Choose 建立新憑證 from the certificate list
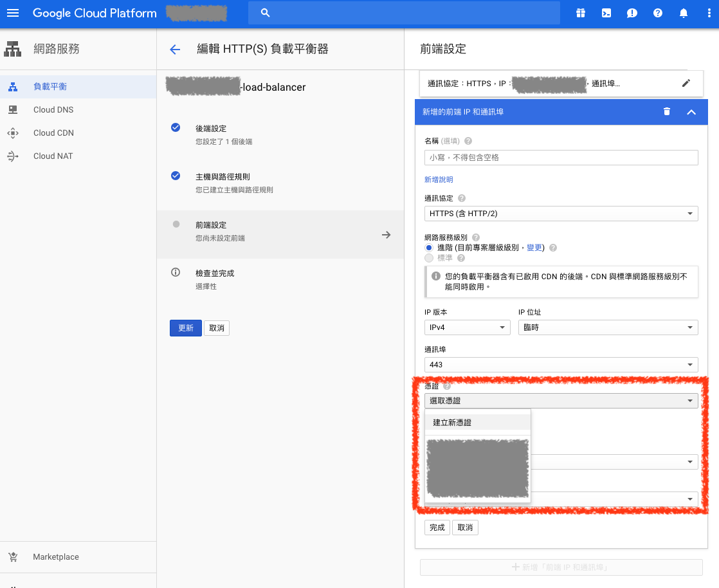Screen dimensions: 719x588 452,423
